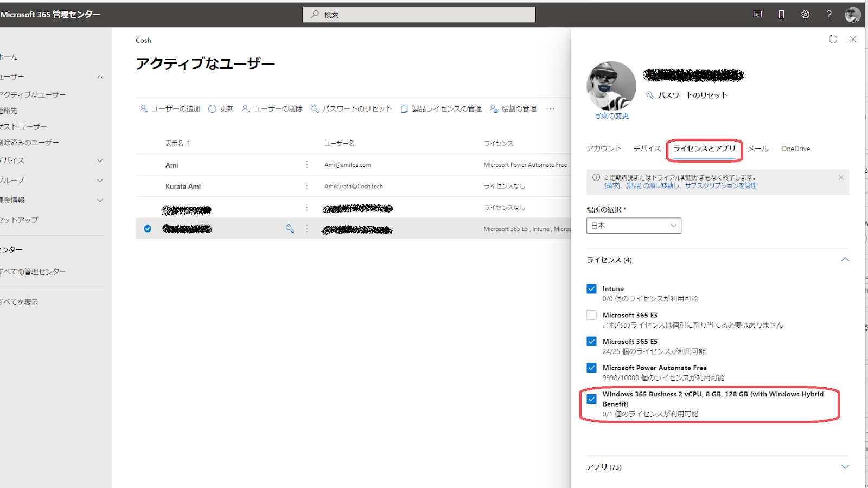Click the 写真の変更 link
Viewport: 868px width, 488px height.
pyautogui.click(x=611, y=116)
